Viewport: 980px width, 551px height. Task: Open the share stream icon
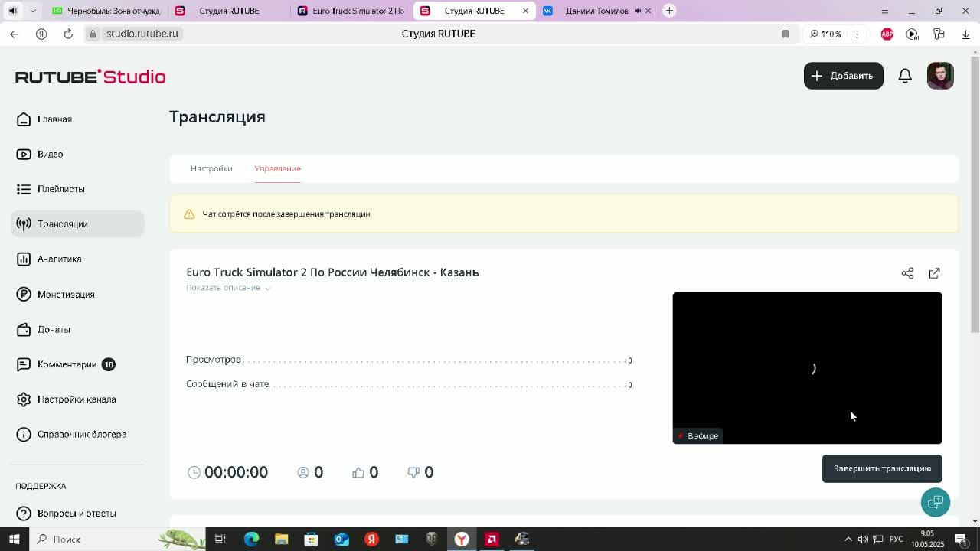click(907, 273)
